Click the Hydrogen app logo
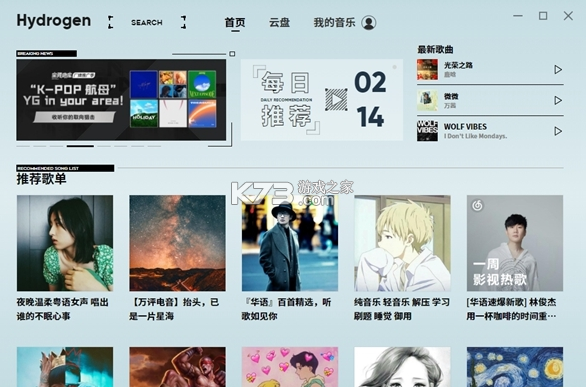Viewport: 586px width, 387px height. [x=54, y=21]
